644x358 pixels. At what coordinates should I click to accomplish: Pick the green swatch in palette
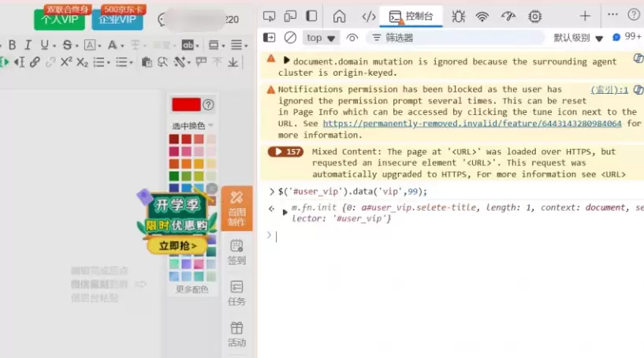pyautogui.click(x=174, y=177)
